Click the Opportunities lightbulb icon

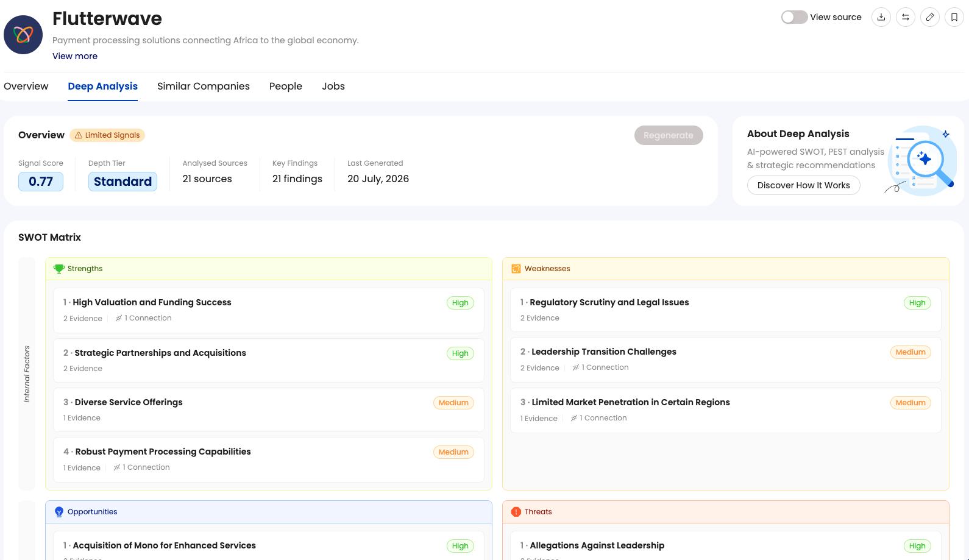59,512
